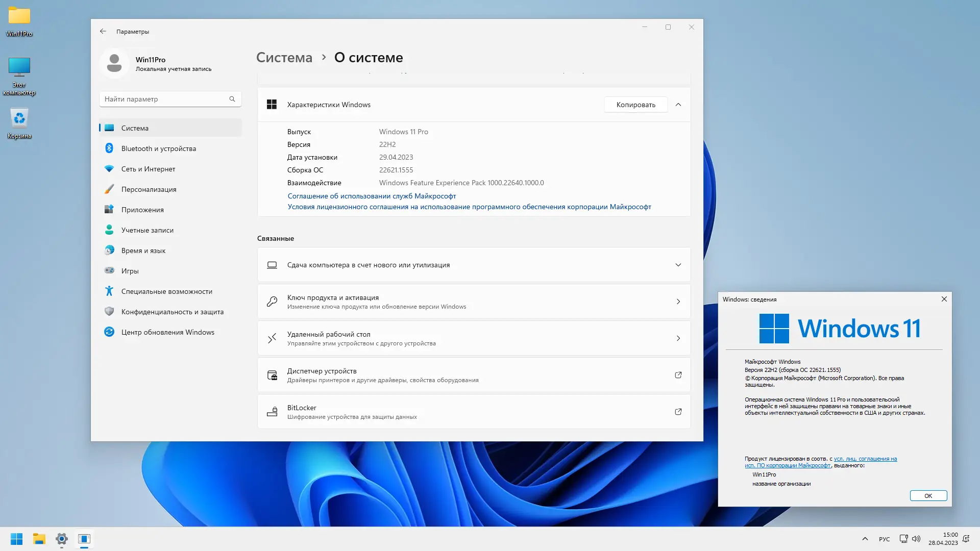The height and width of the screenshot is (551, 980).
Task: Click the Windows Update sidebar icon
Action: point(109,332)
